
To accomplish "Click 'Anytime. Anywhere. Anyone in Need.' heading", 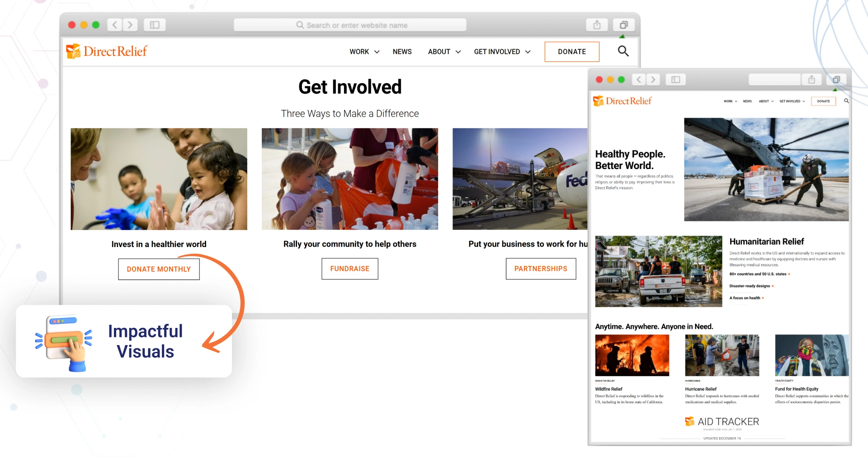I will point(654,327).
